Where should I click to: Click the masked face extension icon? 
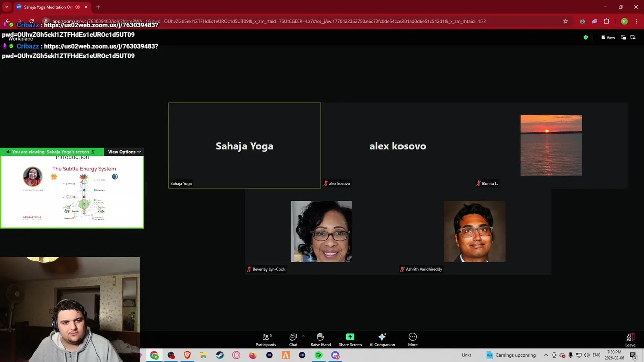pyautogui.click(x=582, y=21)
